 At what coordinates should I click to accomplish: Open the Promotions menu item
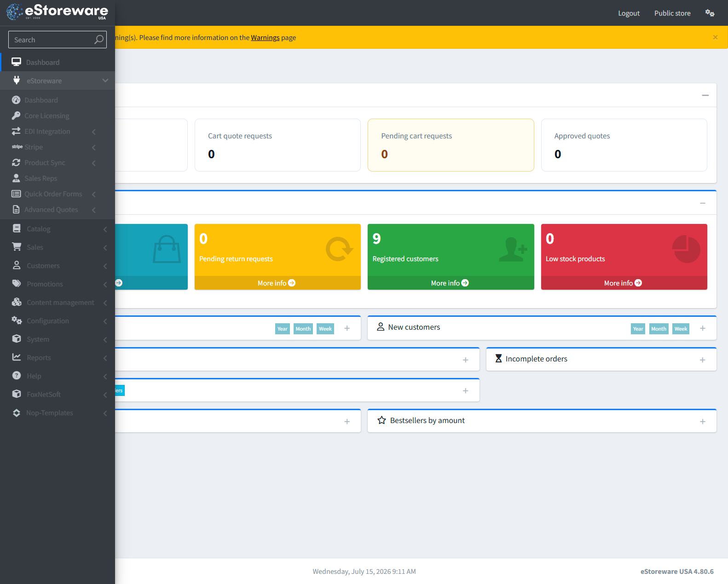coord(58,284)
